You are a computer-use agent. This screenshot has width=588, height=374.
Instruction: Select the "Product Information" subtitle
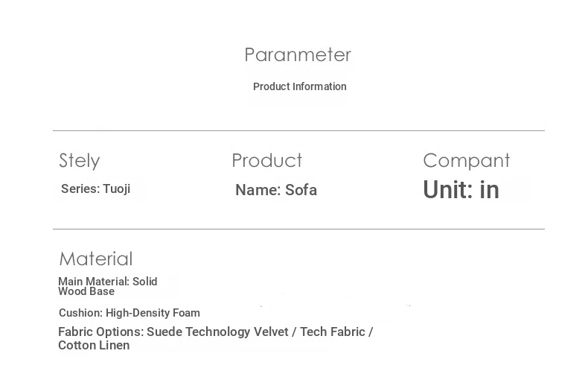coord(299,86)
